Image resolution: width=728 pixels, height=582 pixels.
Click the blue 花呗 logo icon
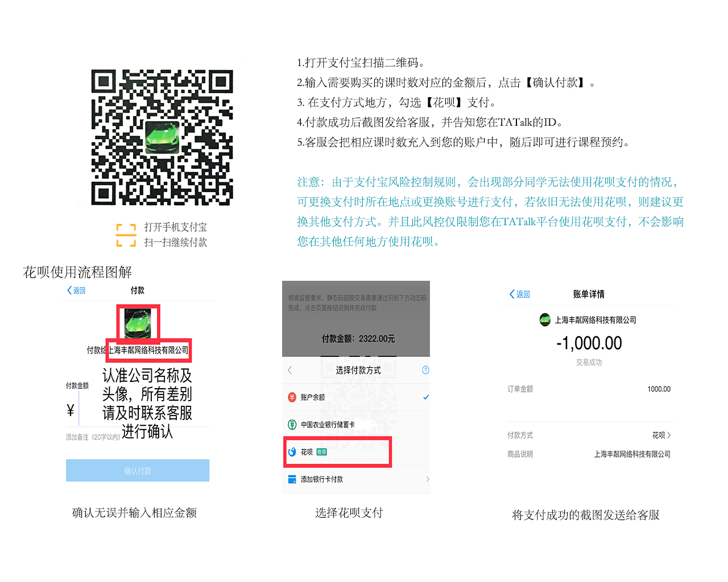[x=292, y=452]
